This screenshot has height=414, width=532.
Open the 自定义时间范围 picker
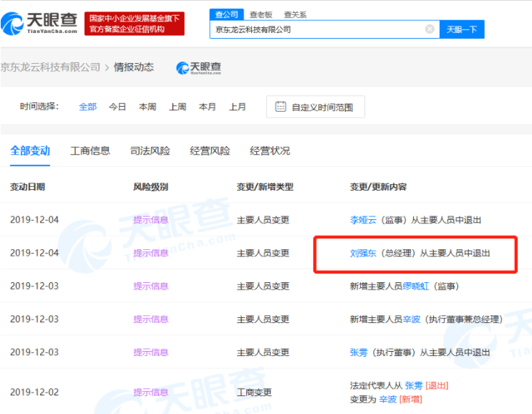[x=316, y=107]
